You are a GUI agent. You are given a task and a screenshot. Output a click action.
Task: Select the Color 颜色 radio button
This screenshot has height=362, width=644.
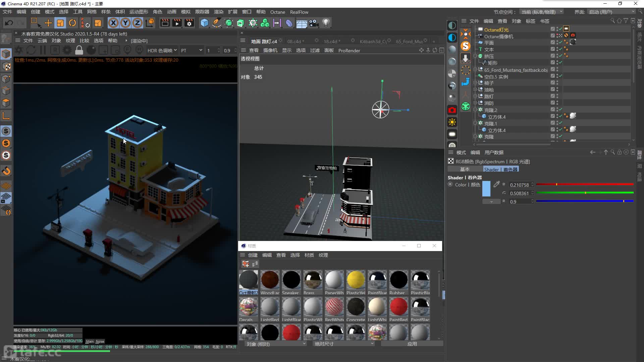click(450, 184)
